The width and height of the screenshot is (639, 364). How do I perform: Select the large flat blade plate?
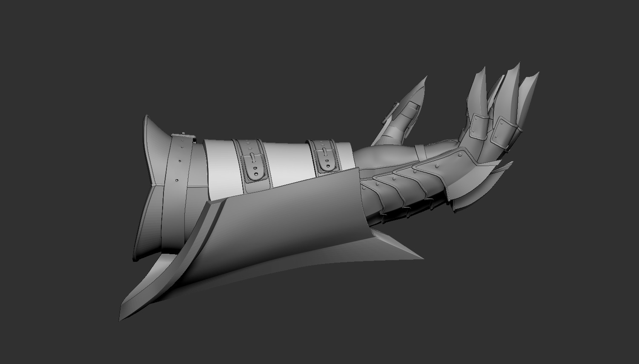point(289,221)
